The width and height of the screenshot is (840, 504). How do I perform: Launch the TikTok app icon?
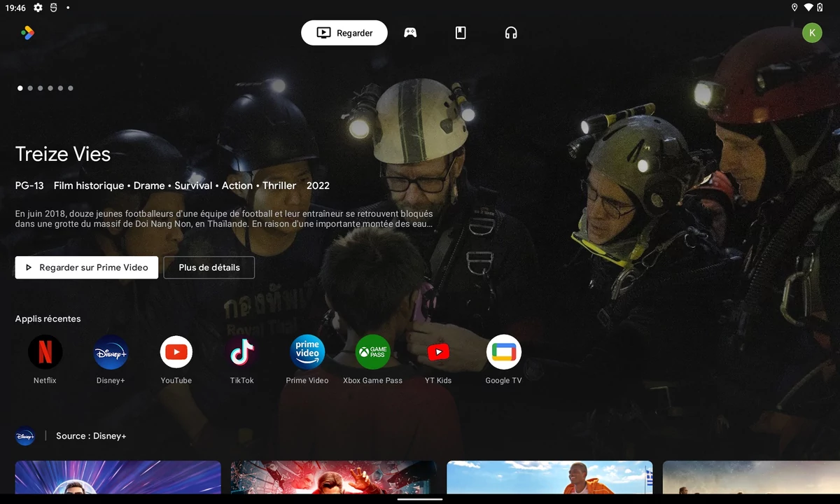coord(242,351)
